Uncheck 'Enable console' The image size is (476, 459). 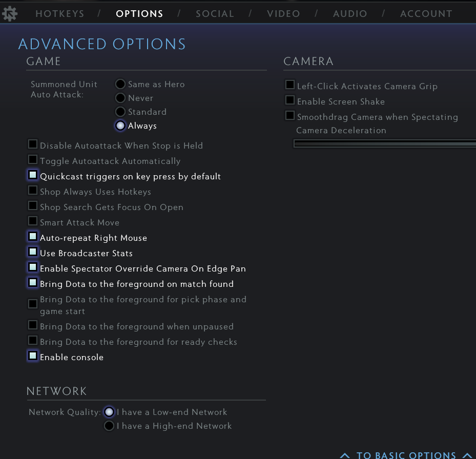click(x=33, y=356)
